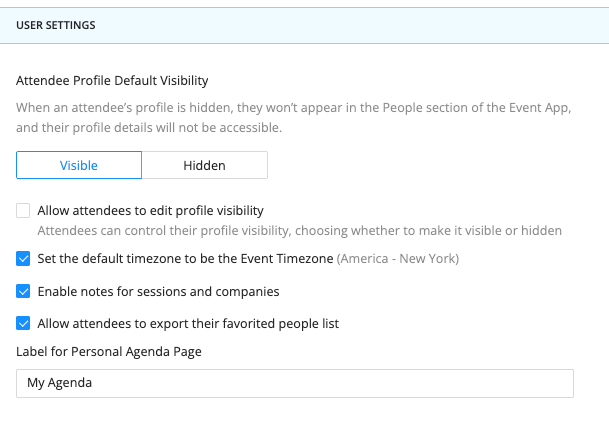Screen dimensions: 609x421
Task: Click the blue checkmark beside default timezone
Action: [x=23, y=258]
